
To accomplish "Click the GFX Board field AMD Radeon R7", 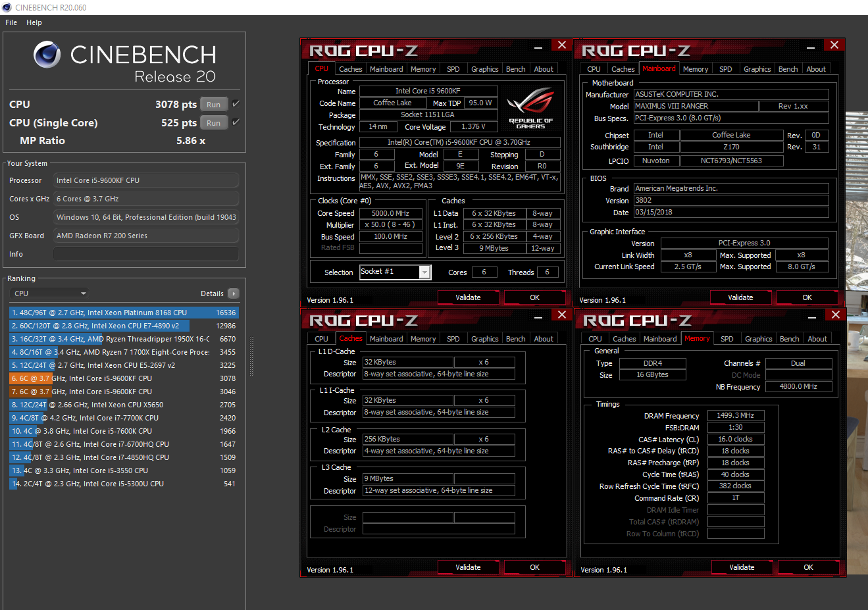I will pos(146,236).
